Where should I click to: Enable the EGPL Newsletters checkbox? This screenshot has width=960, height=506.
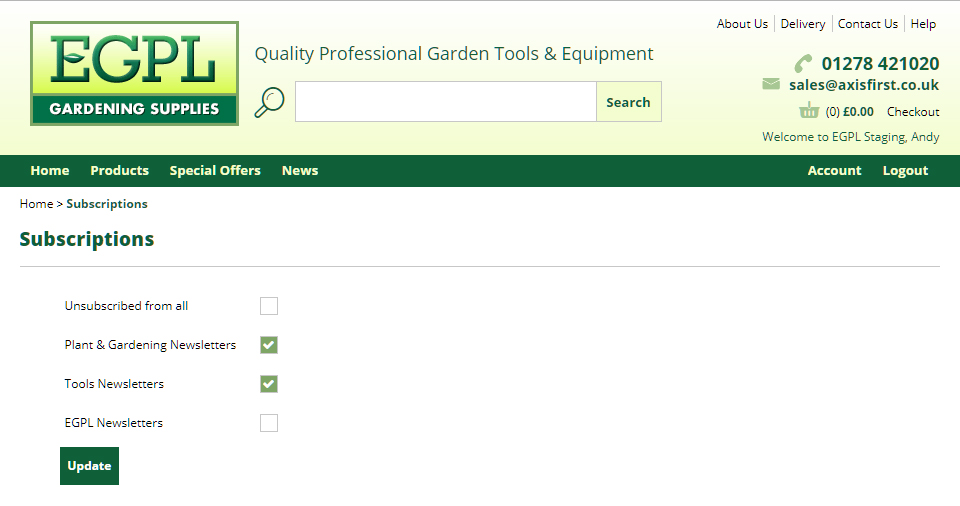(x=269, y=423)
